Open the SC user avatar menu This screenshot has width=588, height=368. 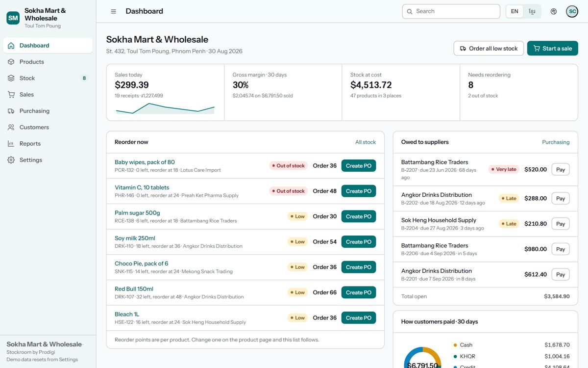click(x=572, y=11)
